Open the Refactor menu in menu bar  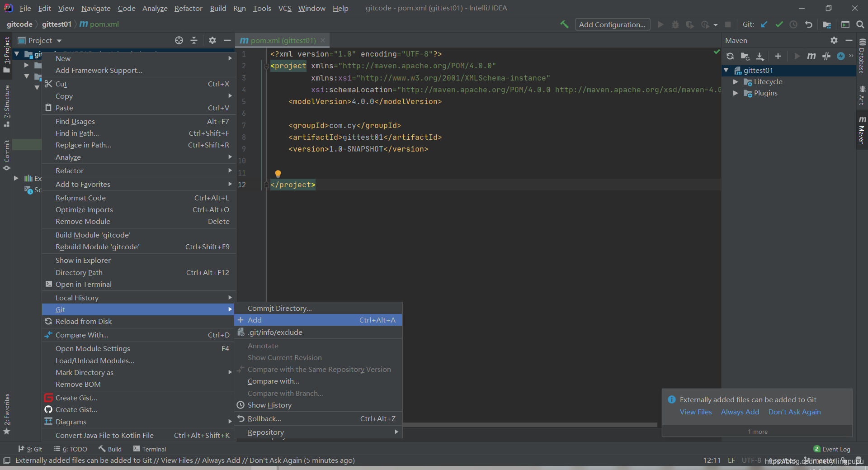pos(189,8)
